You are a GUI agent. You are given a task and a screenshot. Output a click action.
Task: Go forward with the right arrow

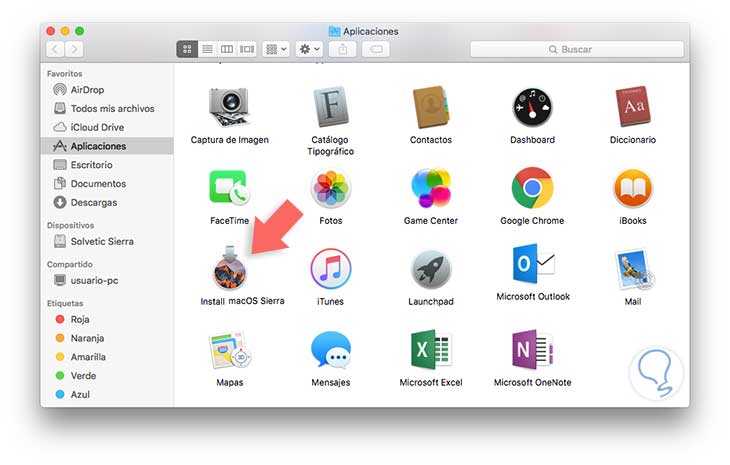[74, 49]
